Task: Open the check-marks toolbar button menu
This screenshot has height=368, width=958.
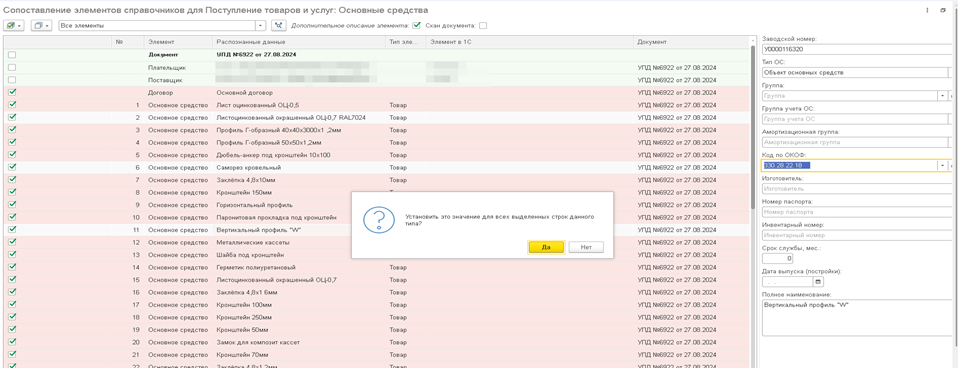Action: click(x=13, y=26)
